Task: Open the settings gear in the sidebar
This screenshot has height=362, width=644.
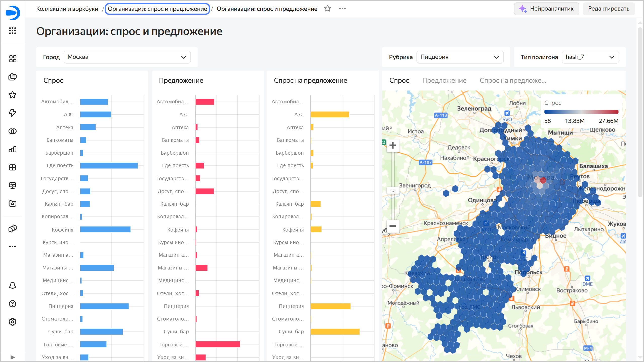Action: pyautogui.click(x=13, y=322)
